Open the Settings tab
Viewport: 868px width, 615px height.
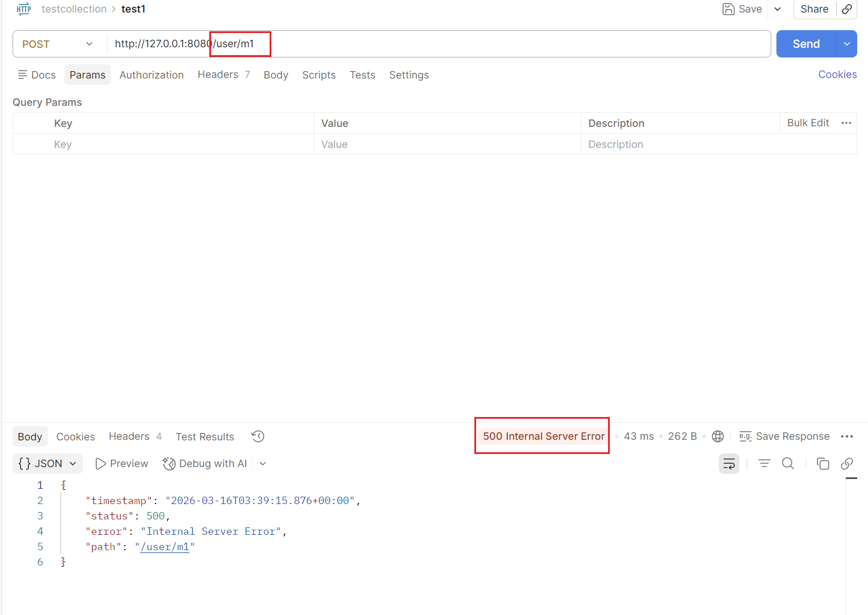tap(409, 75)
